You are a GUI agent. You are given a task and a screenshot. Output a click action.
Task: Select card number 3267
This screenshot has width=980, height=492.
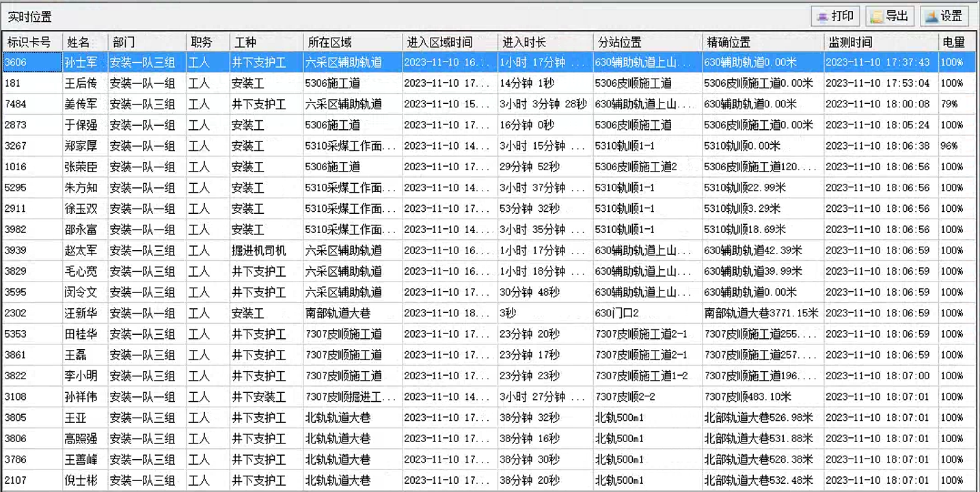pos(16,146)
